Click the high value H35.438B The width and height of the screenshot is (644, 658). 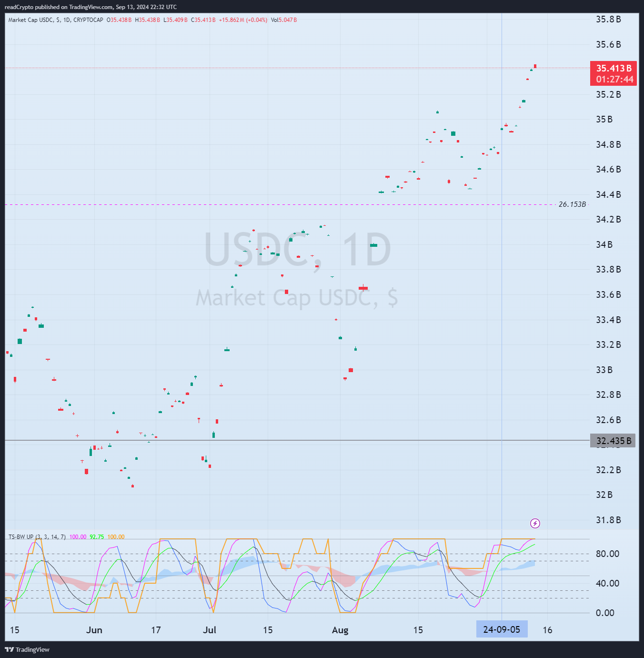tap(148, 20)
